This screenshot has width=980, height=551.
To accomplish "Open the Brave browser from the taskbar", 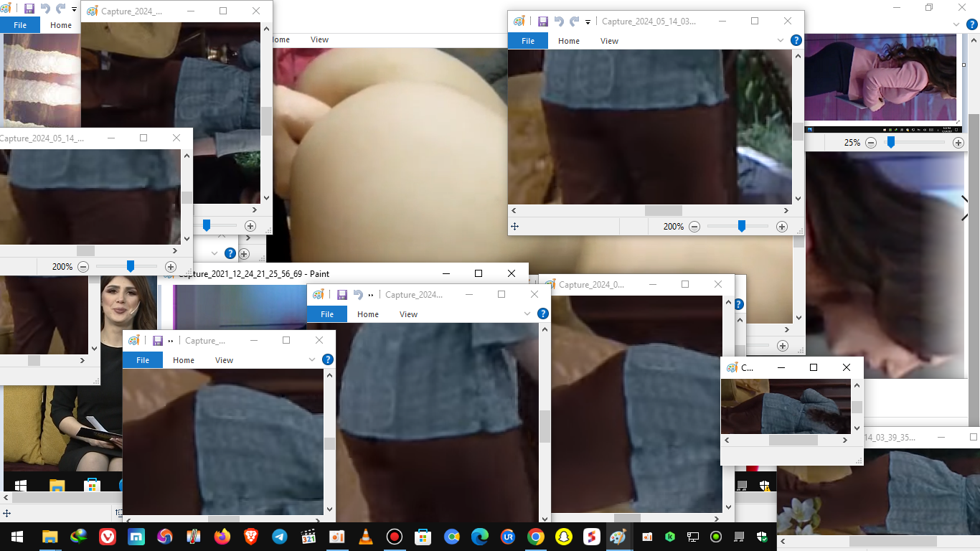I will [x=250, y=537].
